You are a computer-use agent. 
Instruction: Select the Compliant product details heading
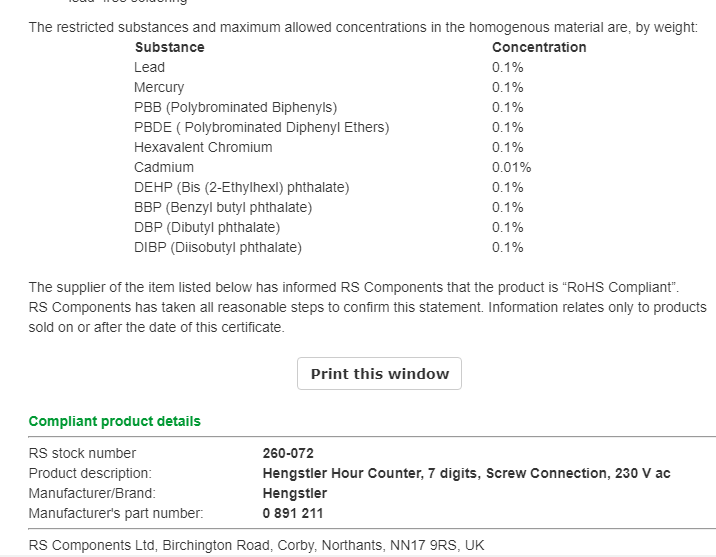point(115,421)
